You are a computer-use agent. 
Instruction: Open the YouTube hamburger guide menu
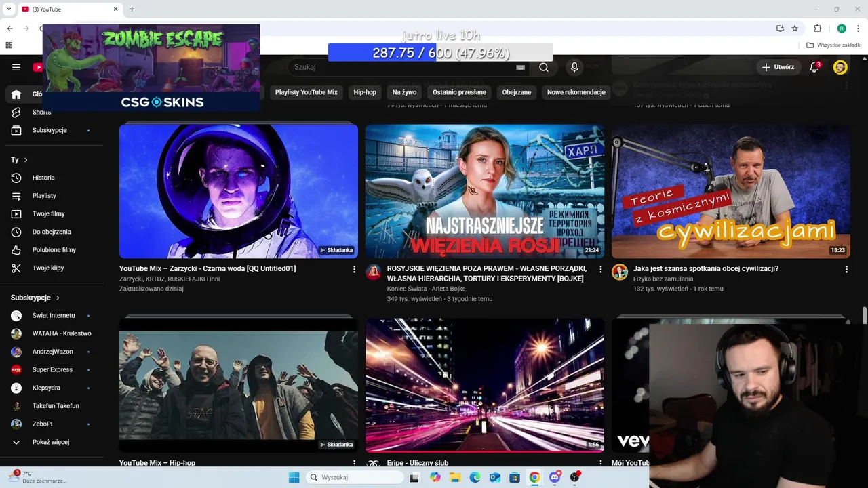(x=16, y=67)
